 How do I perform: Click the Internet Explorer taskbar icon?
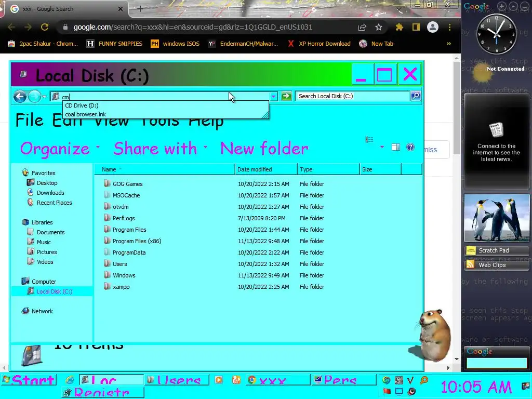[x=70, y=380]
